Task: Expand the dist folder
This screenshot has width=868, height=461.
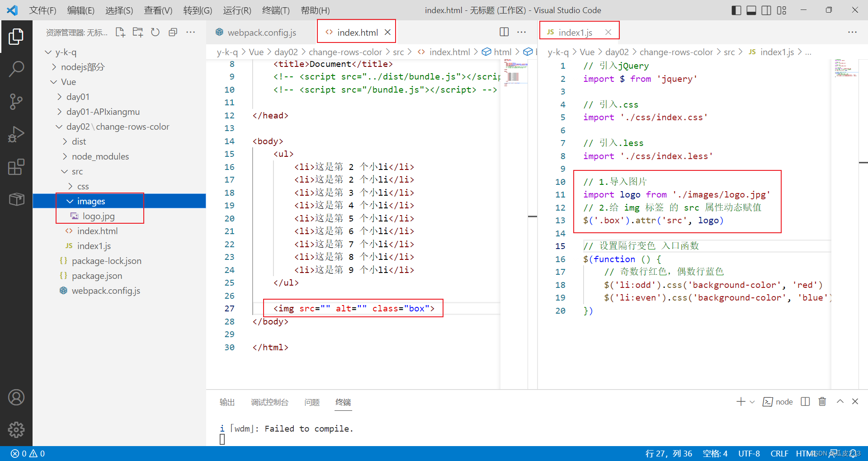Action: (65, 142)
